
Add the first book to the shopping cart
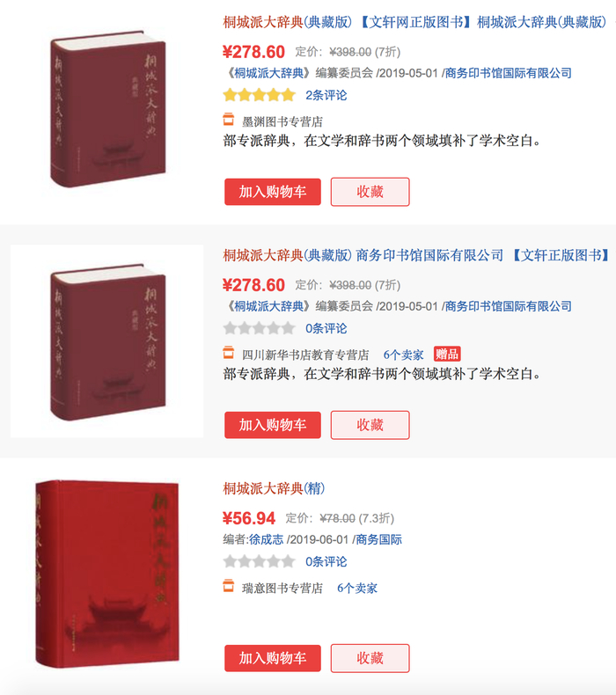[x=273, y=192]
